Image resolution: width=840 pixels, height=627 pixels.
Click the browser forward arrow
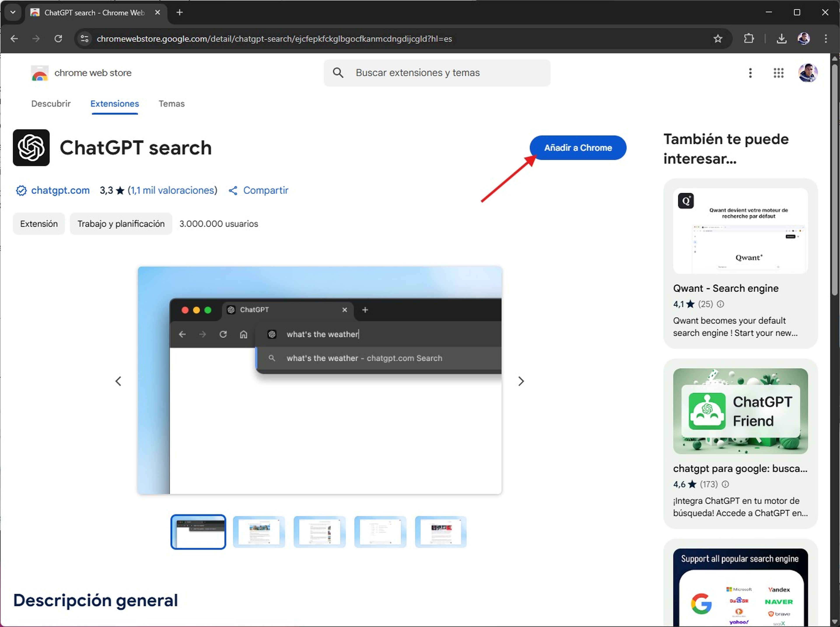(x=36, y=38)
